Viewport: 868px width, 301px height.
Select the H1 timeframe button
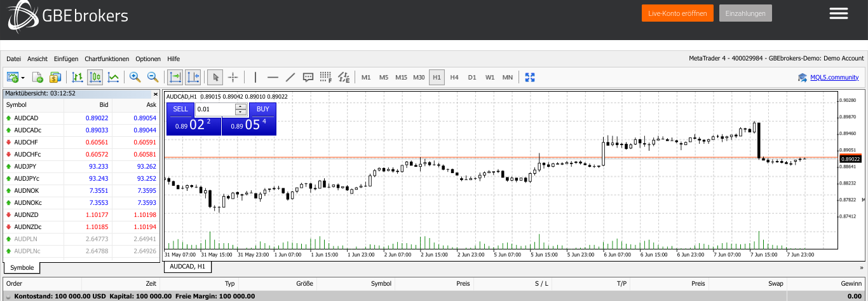(x=437, y=78)
